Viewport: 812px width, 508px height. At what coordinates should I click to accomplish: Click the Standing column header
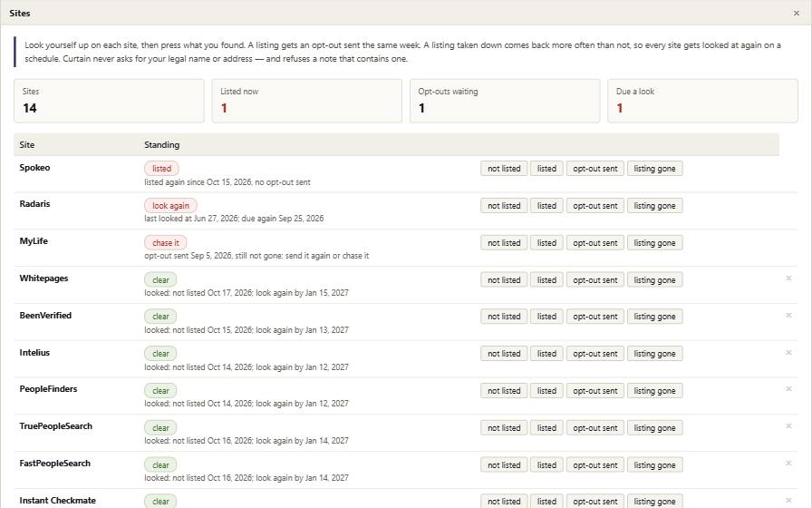pos(161,144)
